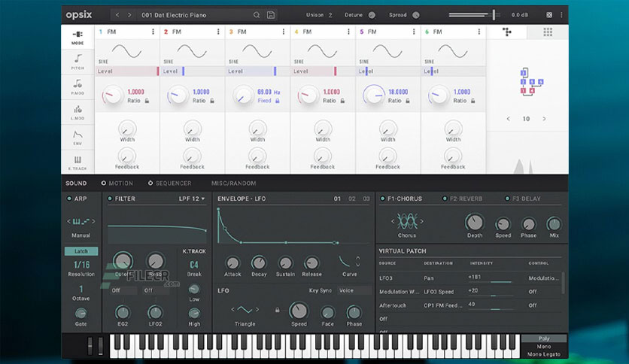Open the randomize dice icon in header
This screenshot has width=629, height=364.
click(549, 15)
